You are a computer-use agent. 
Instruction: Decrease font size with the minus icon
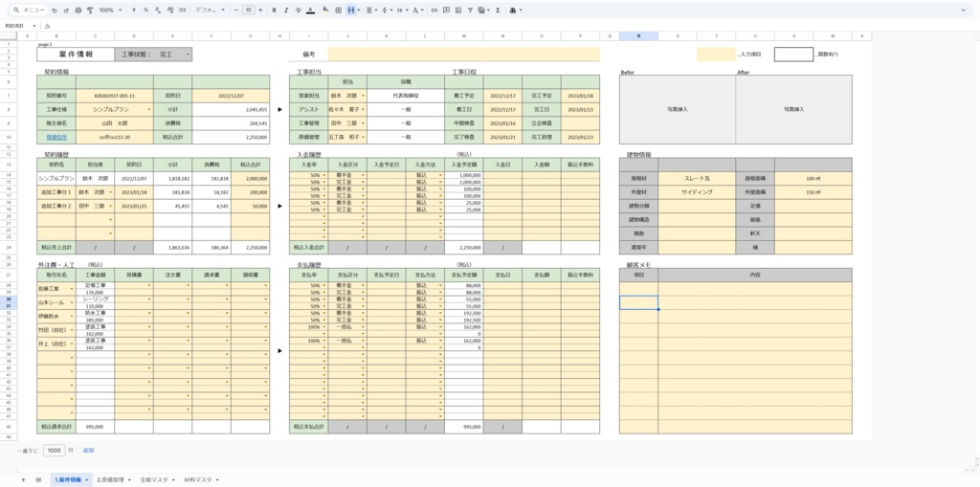point(235,10)
